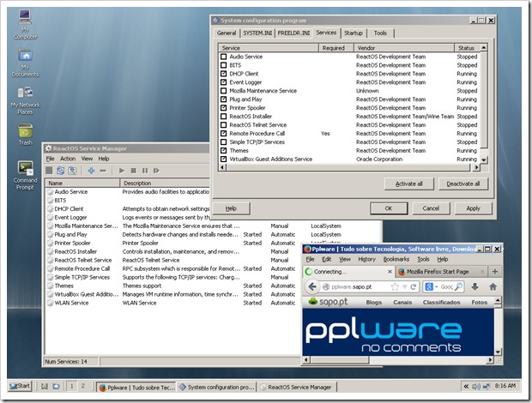The width and height of the screenshot is (532, 403).
Task: Check Mozilla Maintenance Service checkbox
Action: pos(224,91)
